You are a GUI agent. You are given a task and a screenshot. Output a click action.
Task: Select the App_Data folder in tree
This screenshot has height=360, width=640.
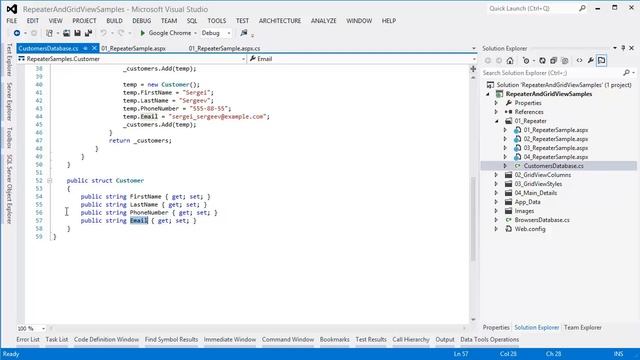point(527,202)
